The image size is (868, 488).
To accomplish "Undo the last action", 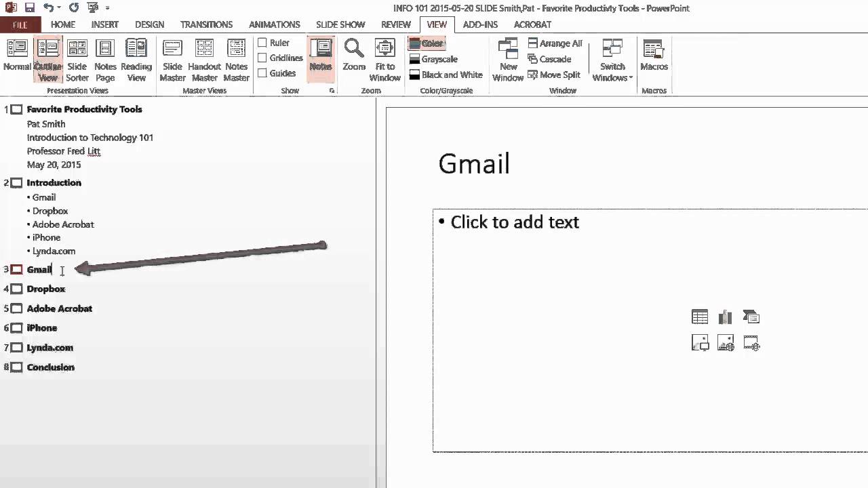I will [x=47, y=8].
